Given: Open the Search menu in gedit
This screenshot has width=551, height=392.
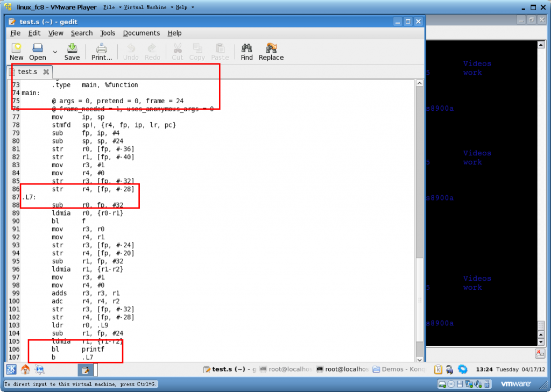Looking at the screenshot, I should click(x=82, y=33).
